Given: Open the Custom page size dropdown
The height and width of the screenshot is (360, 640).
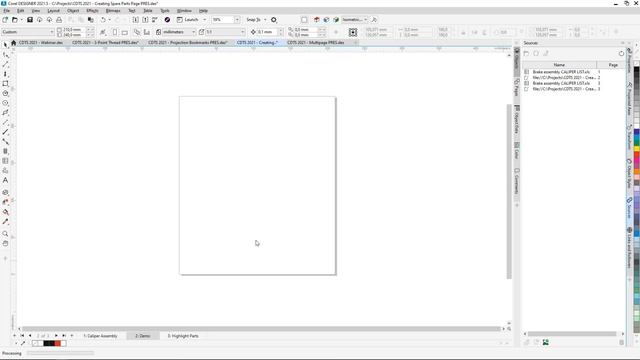Looking at the screenshot, I should click(52, 32).
